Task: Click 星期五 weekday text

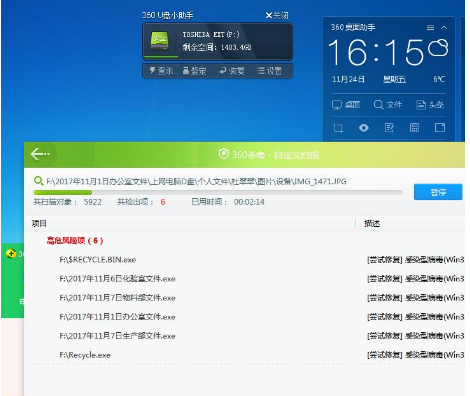Action: click(x=394, y=79)
